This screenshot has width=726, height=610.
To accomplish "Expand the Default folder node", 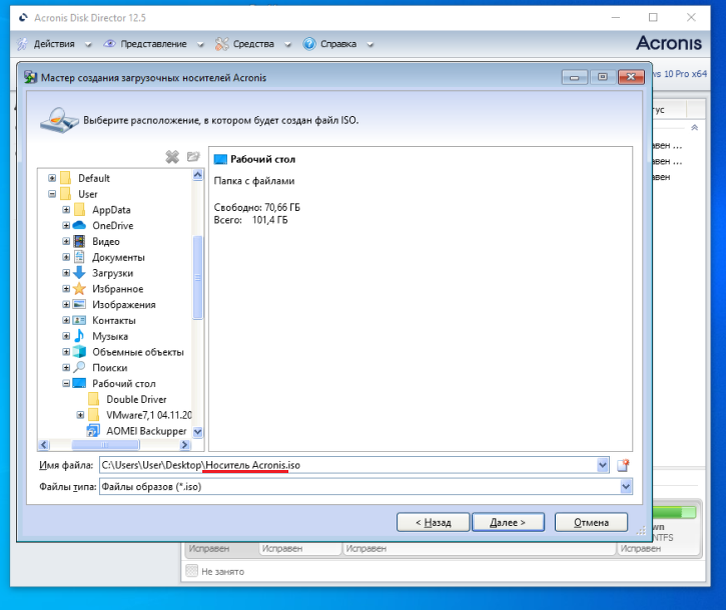I will point(52,178).
